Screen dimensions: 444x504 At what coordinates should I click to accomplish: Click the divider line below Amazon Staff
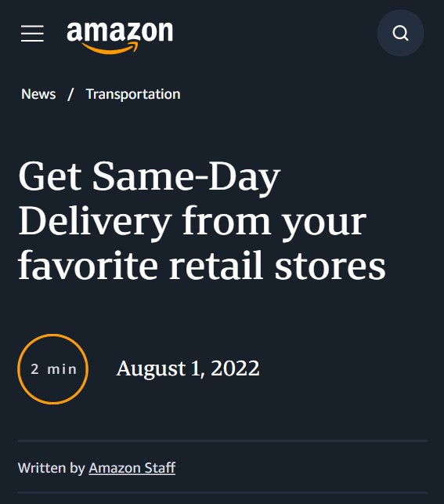(x=222, y=492)
